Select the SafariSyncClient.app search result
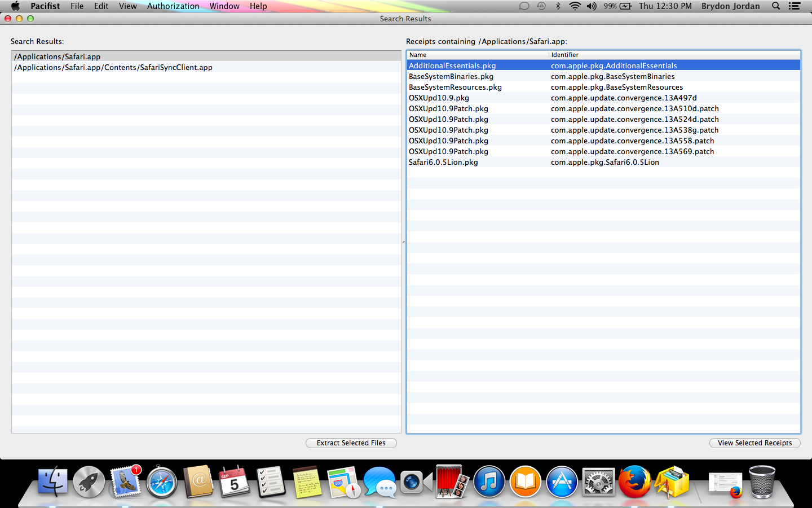 click(206, 67)
